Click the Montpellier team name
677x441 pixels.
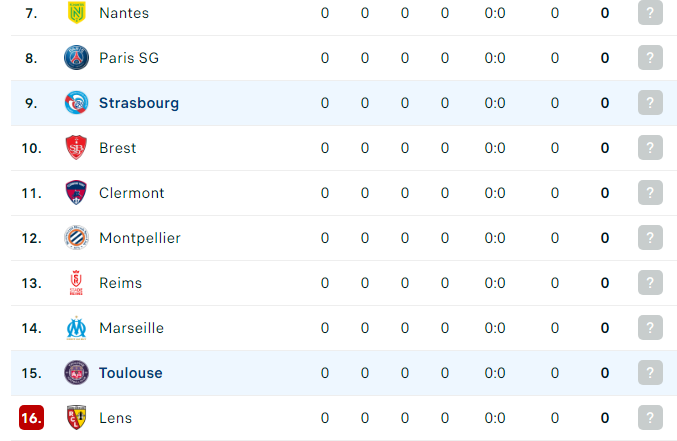(140, 238)
